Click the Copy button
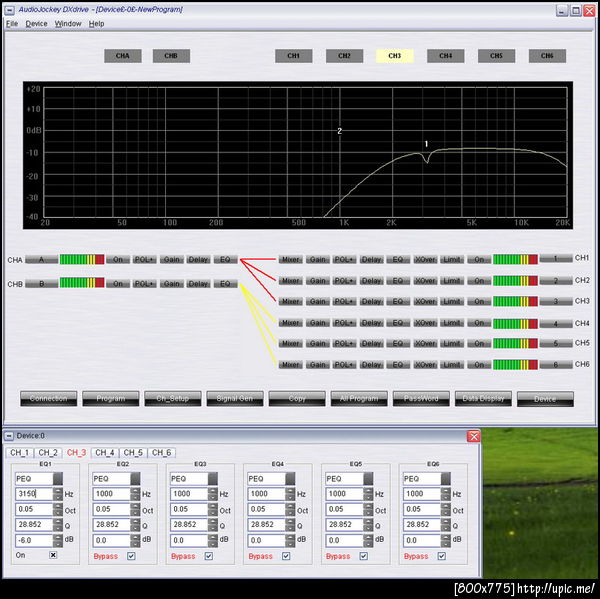Screen dimensions: 600x599 [x=297, y=399]
